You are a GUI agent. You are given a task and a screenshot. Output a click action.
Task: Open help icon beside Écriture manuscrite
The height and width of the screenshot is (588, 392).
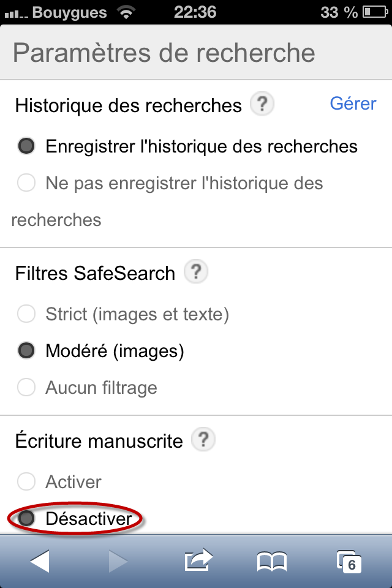[203, 440]
